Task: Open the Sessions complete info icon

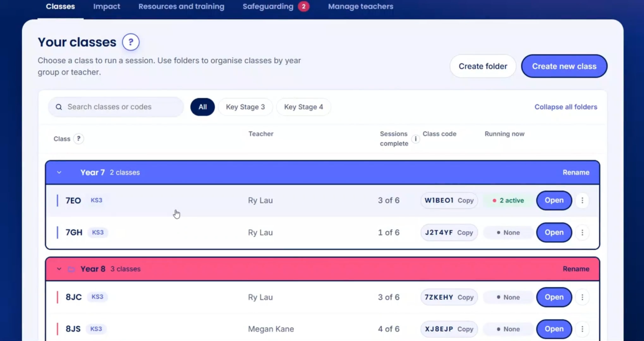Action: [415, 139]
